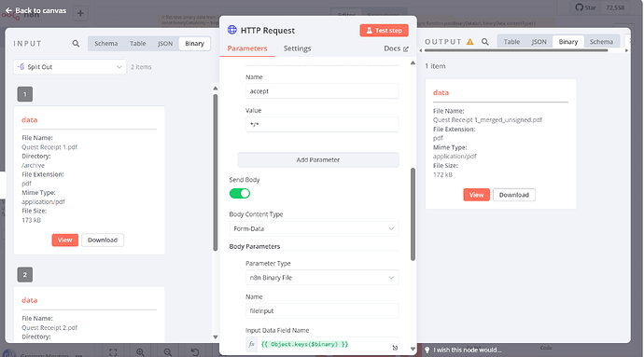This screenshot has width=644, height=357.
Task: Open expression editor expand icon
Action: point(395,348)
